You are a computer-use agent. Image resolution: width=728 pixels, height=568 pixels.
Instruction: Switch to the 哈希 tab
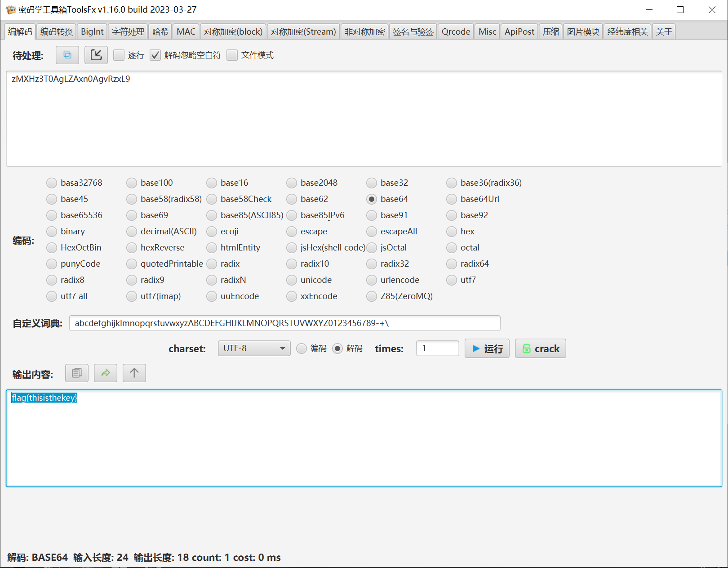160,31
